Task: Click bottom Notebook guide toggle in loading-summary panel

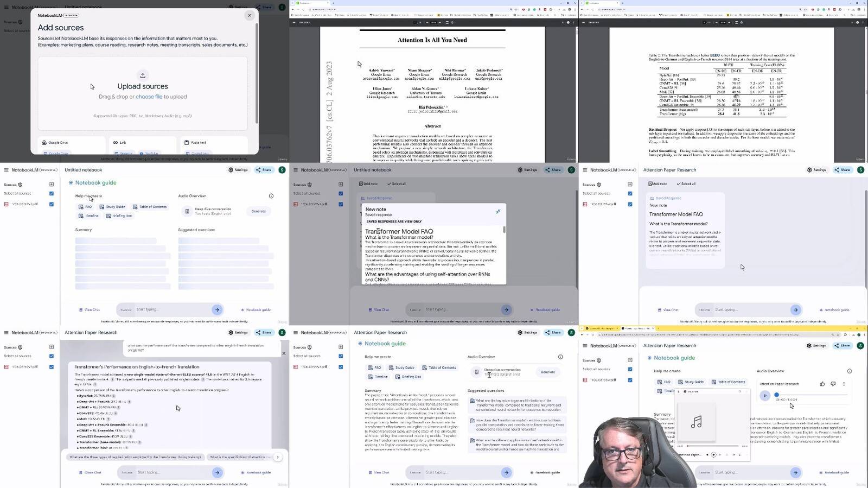Action: [x=256, y=310]
